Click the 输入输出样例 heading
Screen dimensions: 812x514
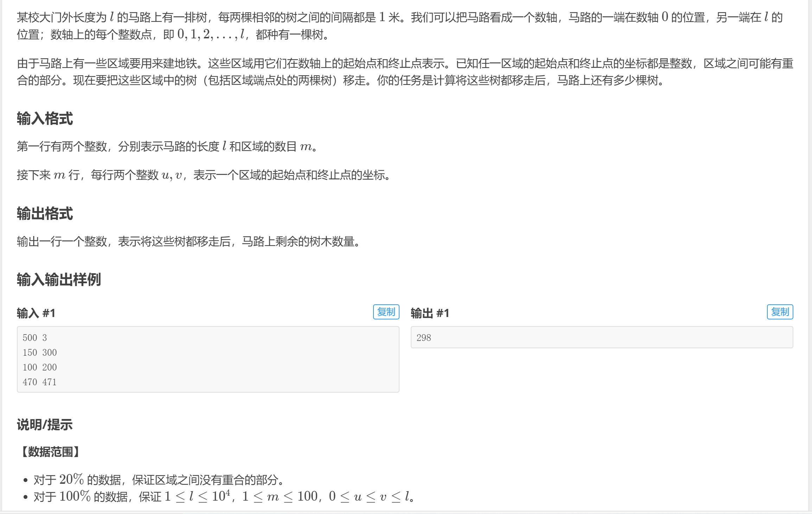point(59,280)
